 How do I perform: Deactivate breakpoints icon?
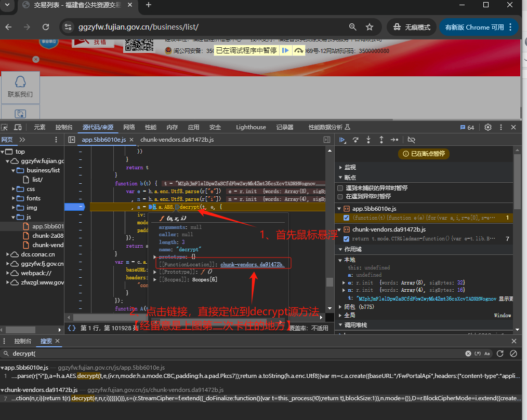point(412,140)
